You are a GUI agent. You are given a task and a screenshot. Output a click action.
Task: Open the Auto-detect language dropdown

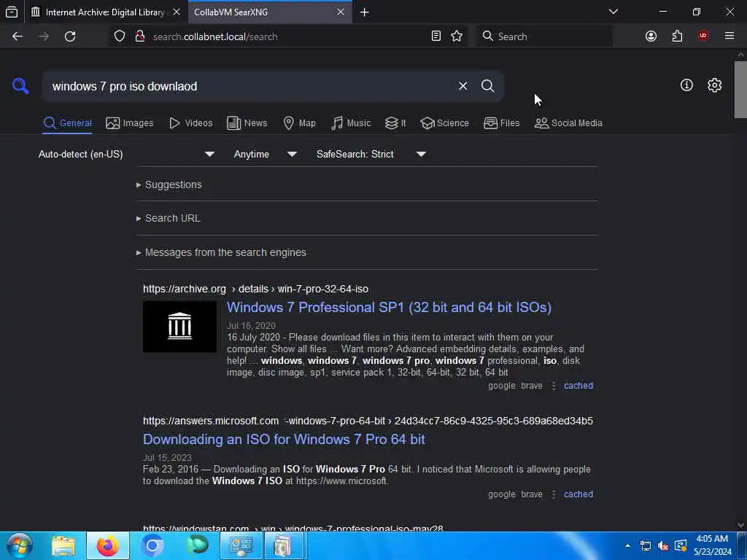click(126, 154)
